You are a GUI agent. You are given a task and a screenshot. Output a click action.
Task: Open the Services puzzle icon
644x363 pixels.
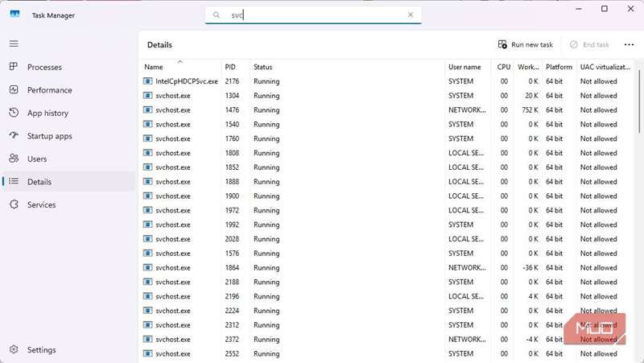pos(14,204)
